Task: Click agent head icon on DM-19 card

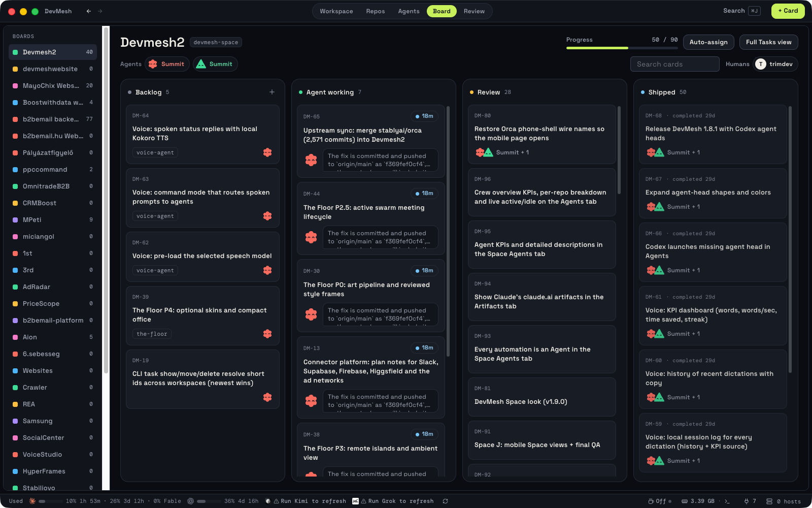Action: click(x=267, y=397)
